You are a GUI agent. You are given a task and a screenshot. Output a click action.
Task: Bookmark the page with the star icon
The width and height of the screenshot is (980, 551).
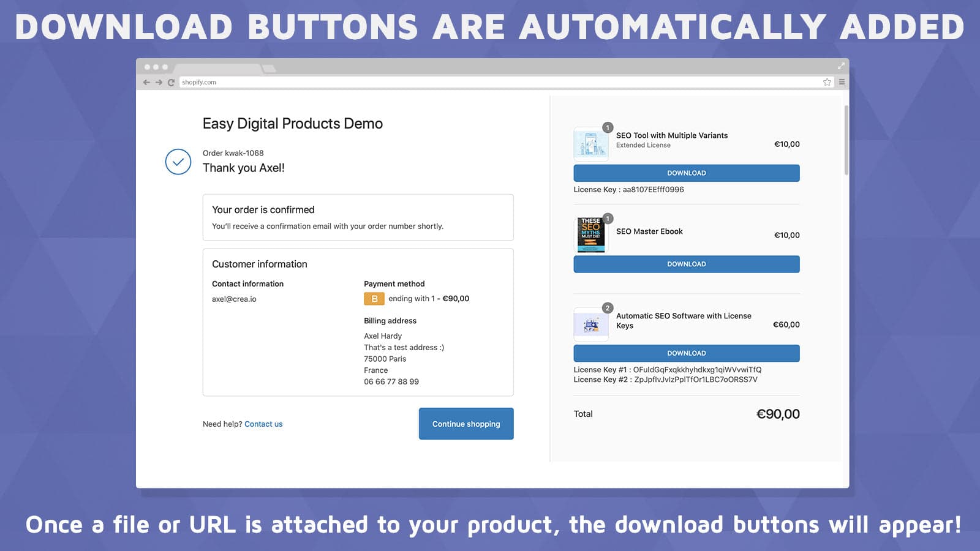[x=826, y=81]
